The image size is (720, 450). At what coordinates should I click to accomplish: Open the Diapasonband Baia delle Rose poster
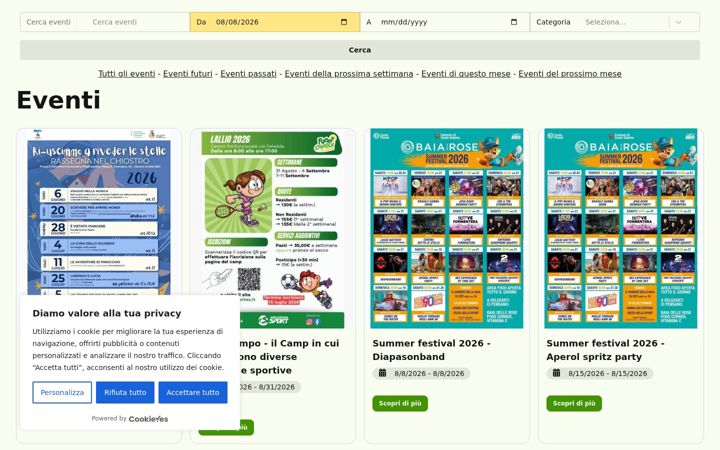[447, 229]
